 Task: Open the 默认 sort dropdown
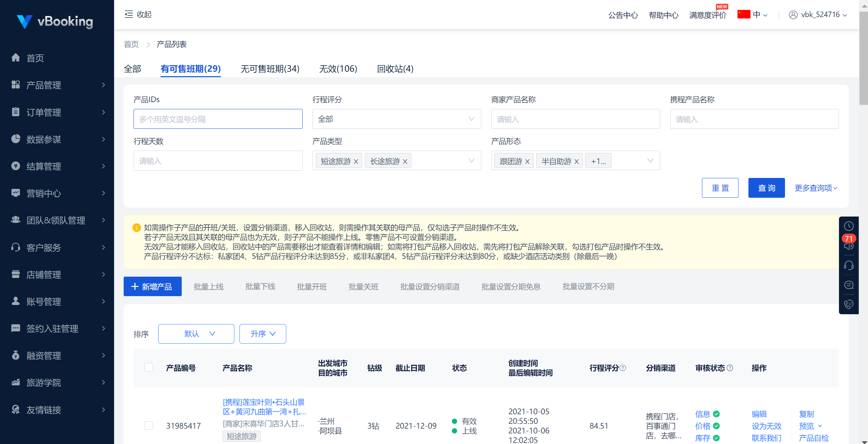click(196, 334)
